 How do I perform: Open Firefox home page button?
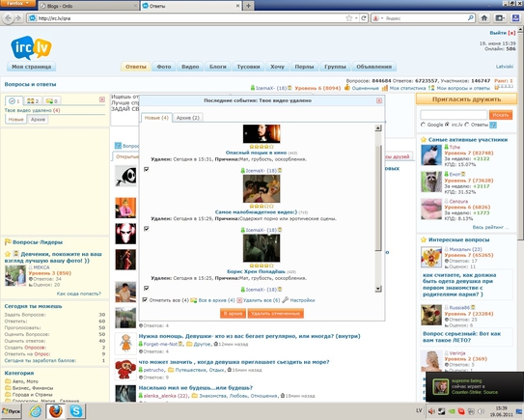(x=484, y=18)
